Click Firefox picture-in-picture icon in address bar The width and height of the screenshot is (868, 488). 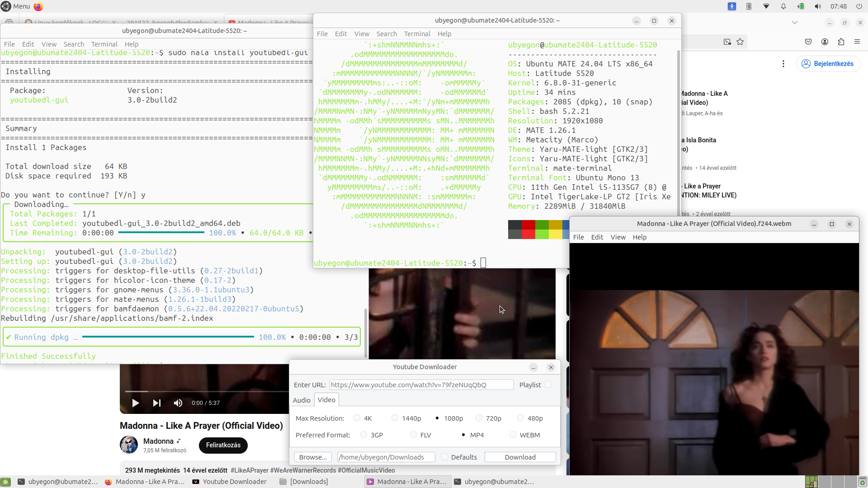[727, 42]
